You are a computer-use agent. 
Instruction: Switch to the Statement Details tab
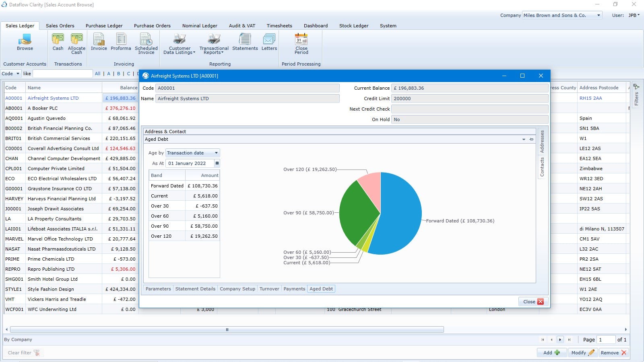(195, 289)
